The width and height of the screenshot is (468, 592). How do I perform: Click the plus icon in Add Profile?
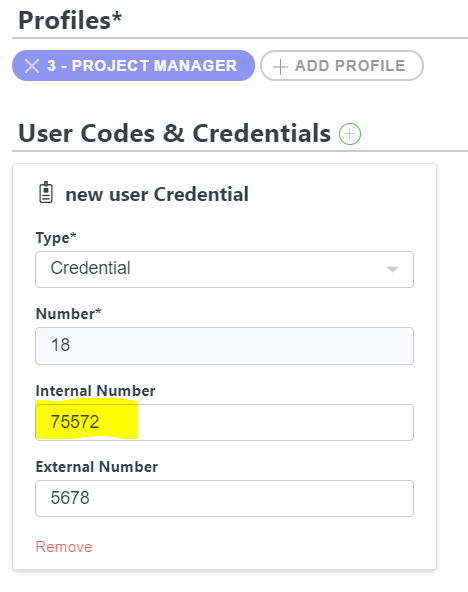[280, 67]
